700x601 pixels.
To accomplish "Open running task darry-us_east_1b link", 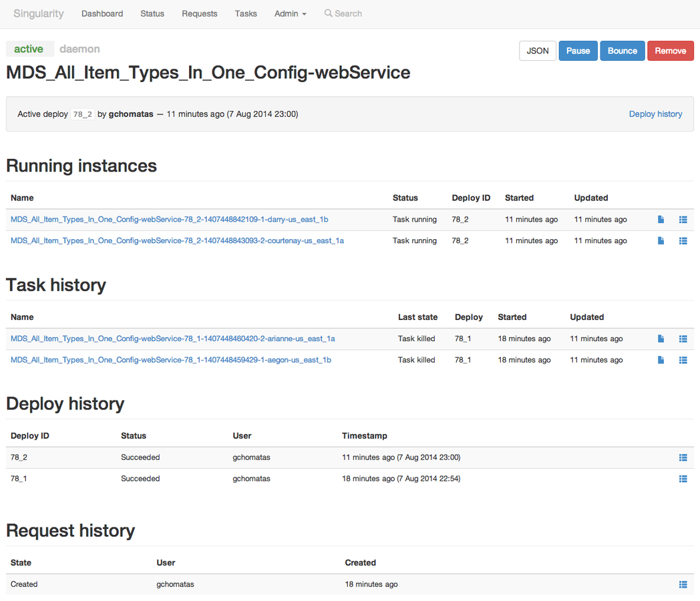I will (170, 219).
